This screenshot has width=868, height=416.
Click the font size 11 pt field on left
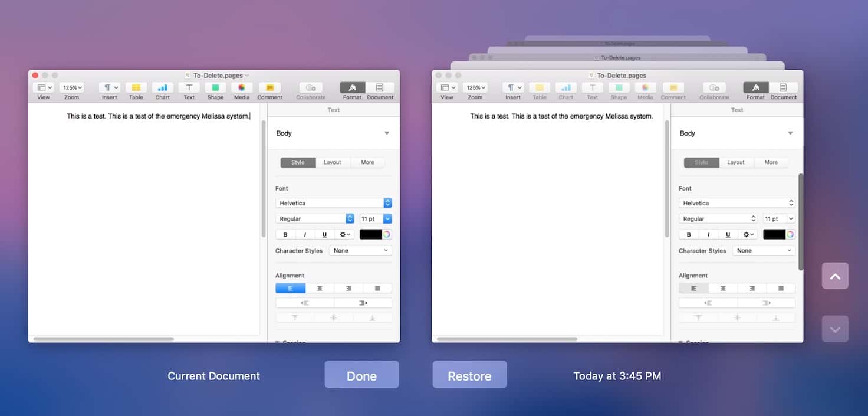(370, 219)
